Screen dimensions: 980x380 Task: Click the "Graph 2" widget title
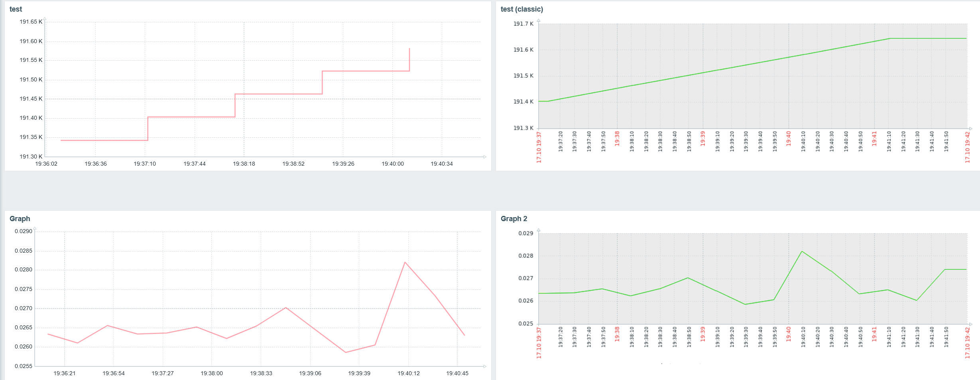[x=514, y=219]
